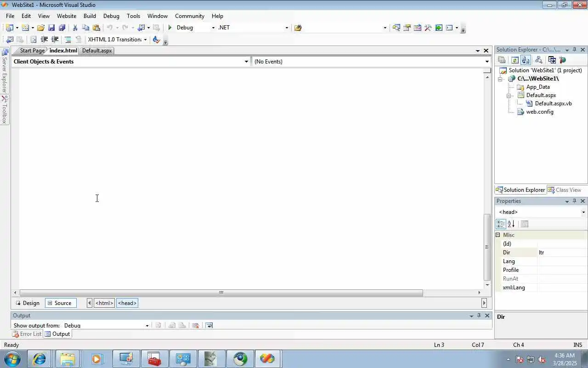Viewport: 588px width, 368px height.
Task: Open the Show output from dropdown
Action: tap(147, 326)
